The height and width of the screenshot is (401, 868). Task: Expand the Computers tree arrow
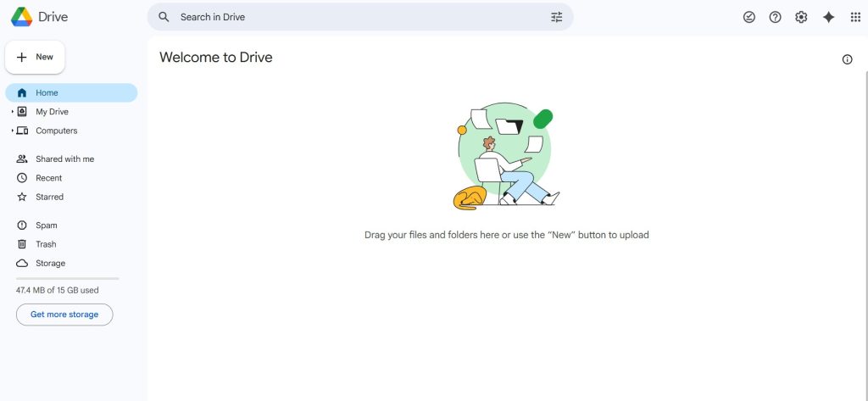click(12, 131)
